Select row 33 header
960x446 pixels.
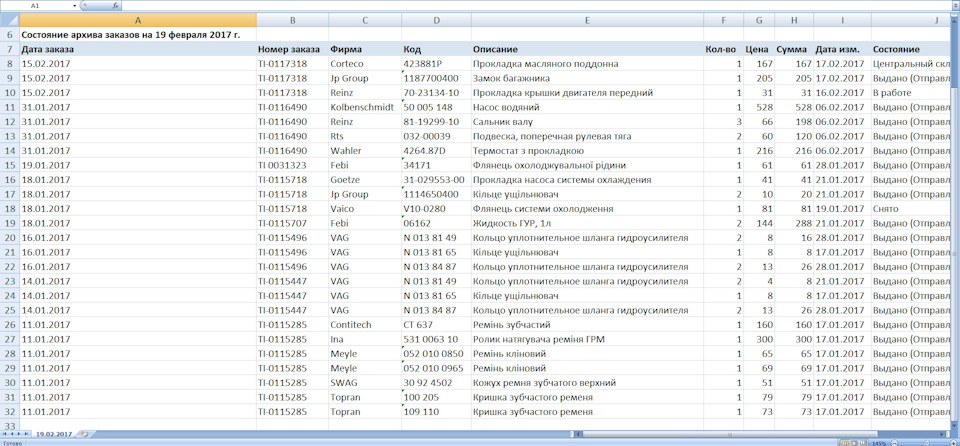coord(10,425)
